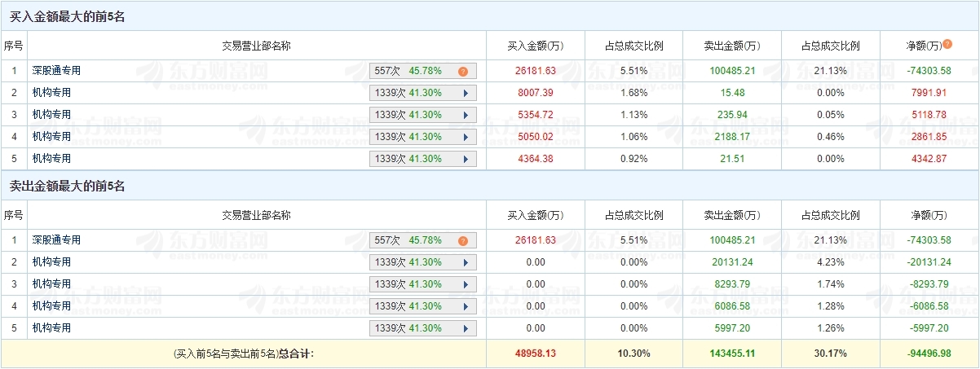Click the blue arrow in row with sell amount 5997.20
Viewport: 980px width, 369px height.
465,328
